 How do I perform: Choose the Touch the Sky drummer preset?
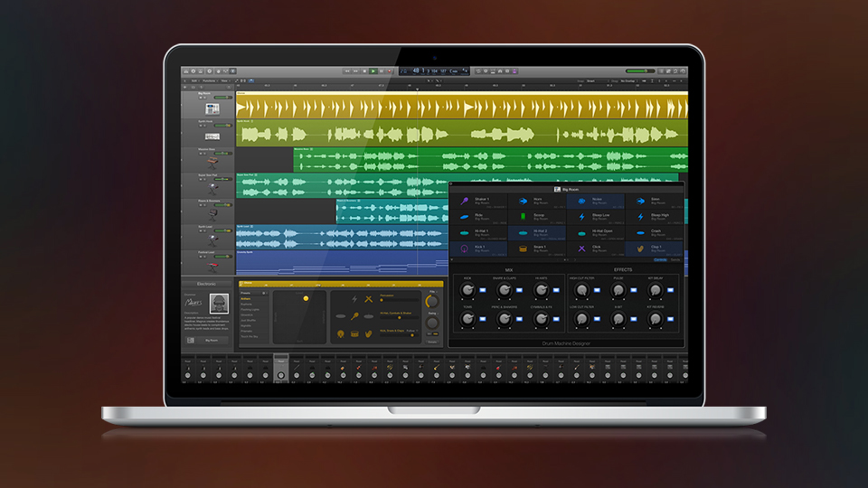pos(250,336)
